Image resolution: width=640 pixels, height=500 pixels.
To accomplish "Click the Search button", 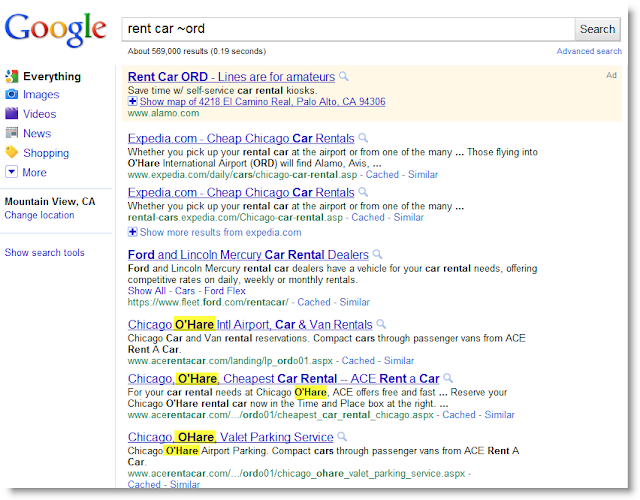I will coord(598,29).
